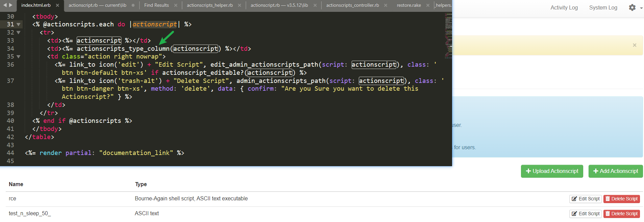The image size is (644, 222).
Task: Click the Type column header
Action: 141,184
